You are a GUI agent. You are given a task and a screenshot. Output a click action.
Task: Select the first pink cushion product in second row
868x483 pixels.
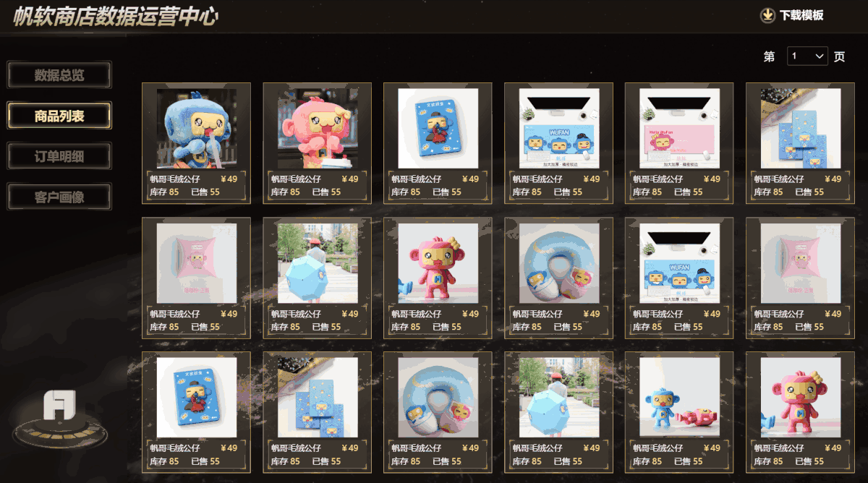tap(197, 263)
